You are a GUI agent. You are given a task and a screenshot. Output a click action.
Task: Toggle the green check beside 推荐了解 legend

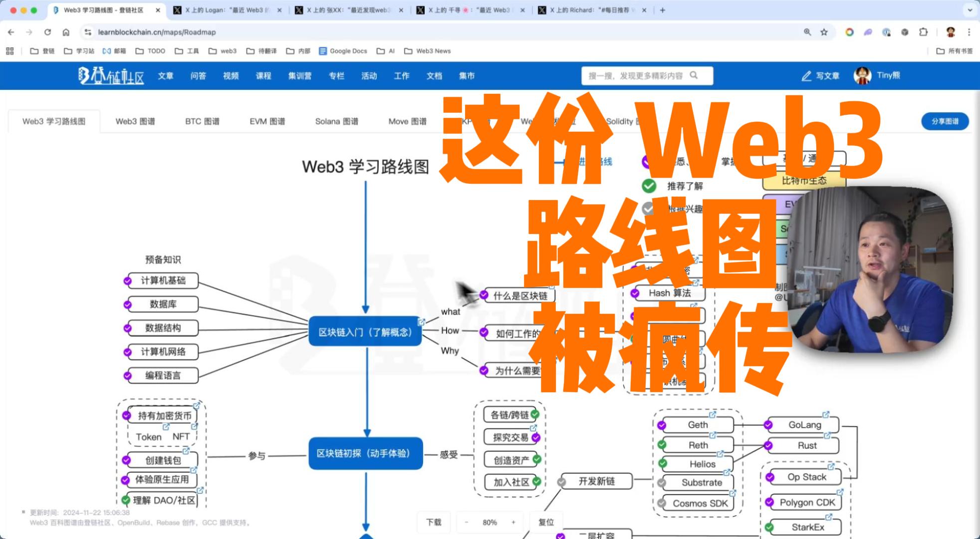649,186
